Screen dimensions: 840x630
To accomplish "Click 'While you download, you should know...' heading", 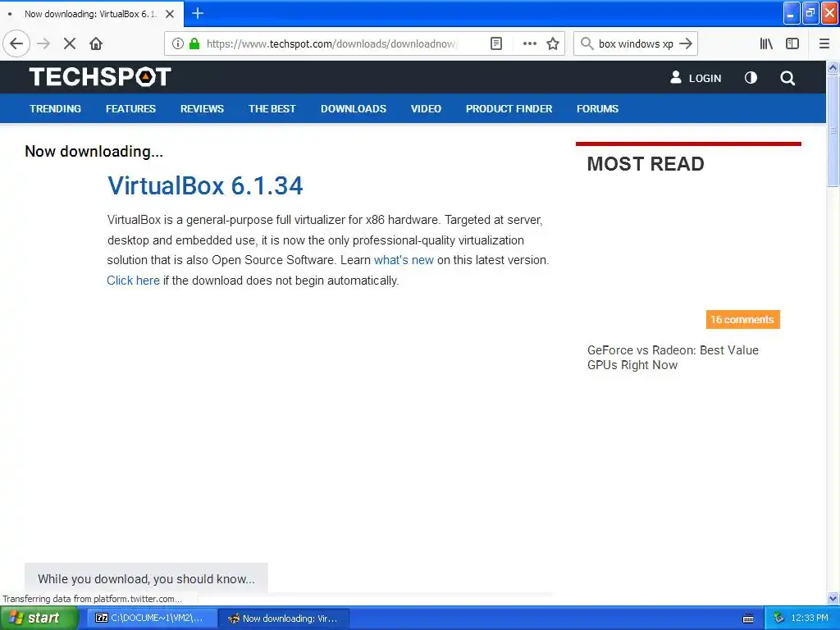I will pyautogui.click(x=146, y=579).
